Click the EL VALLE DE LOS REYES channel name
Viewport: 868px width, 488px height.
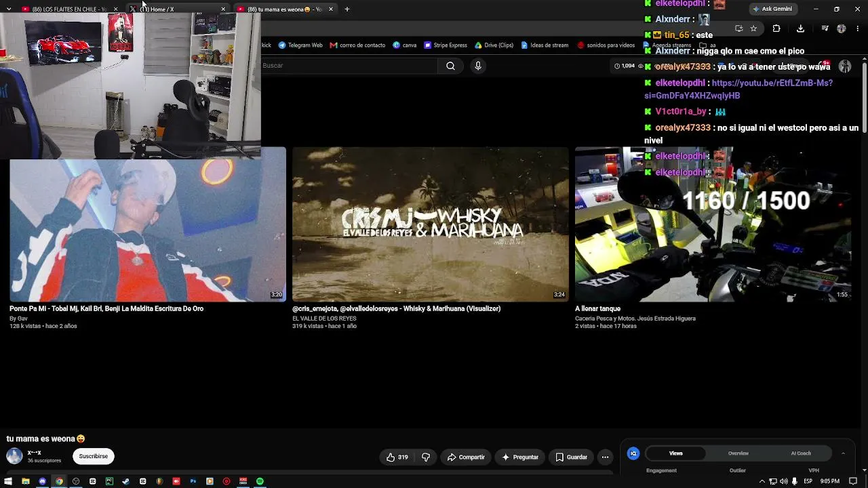[x=324, y=319]
